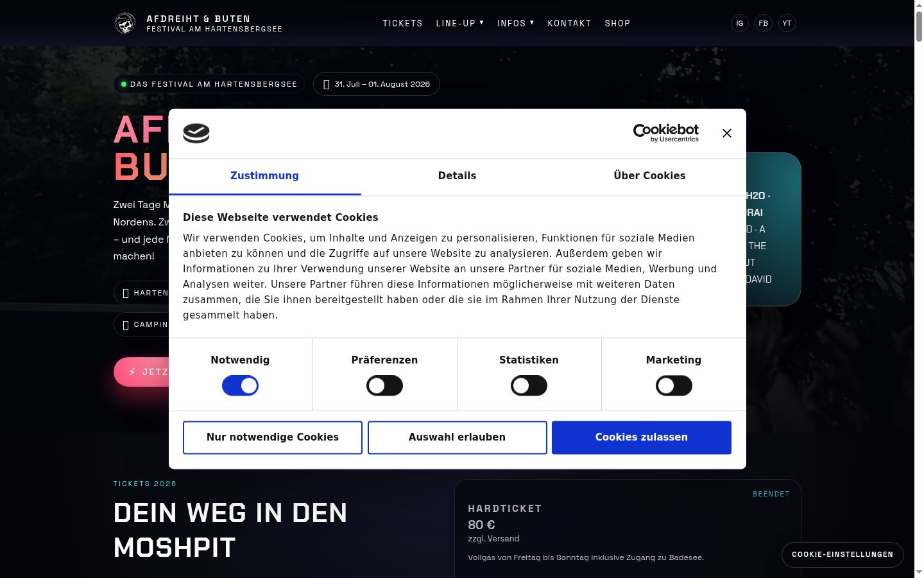Click the TICKETS 2026 section label
The height and width of the screenshot is (578, 924).
pyautogui.click(x=145, y=484)
